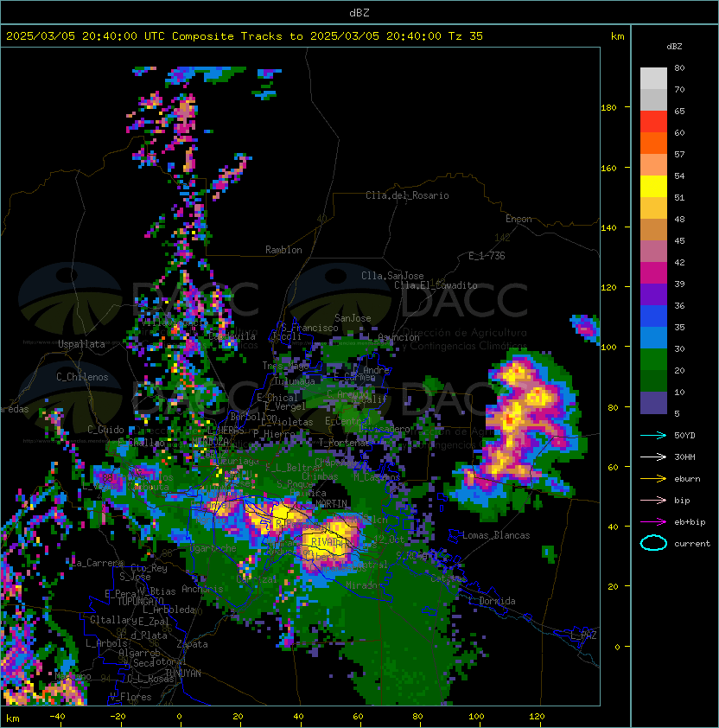Click the '39' value on the dBZ scale
The width and height of the screenshot is (719, 728).
(x=679, y=284)
